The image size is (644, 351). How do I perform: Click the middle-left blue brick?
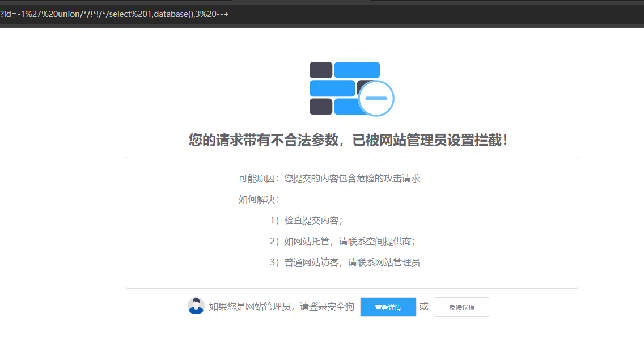coord(332,88)
